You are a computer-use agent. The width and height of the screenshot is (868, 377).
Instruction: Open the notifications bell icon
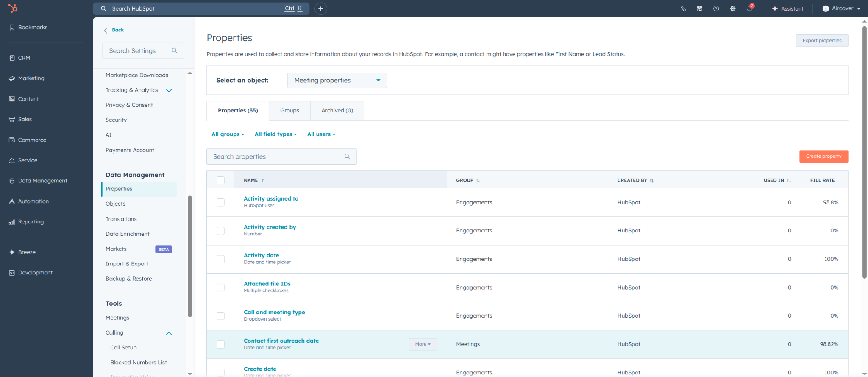click(x=749, y=8)
